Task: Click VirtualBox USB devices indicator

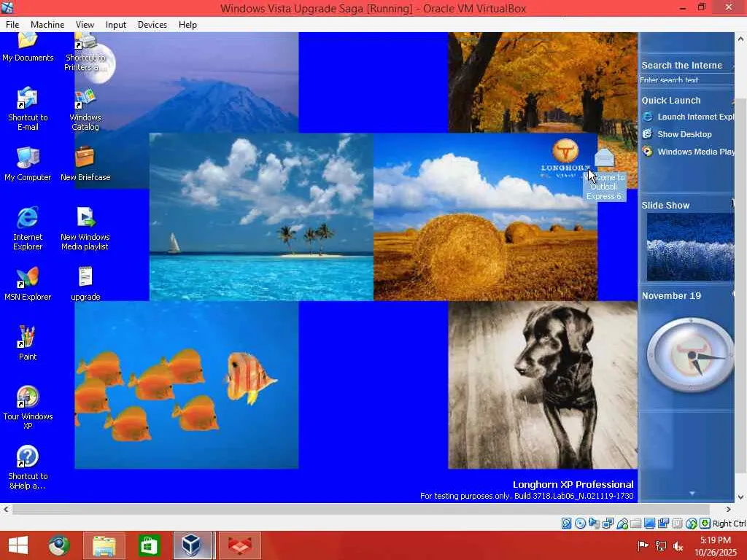Action: point(622,524)
